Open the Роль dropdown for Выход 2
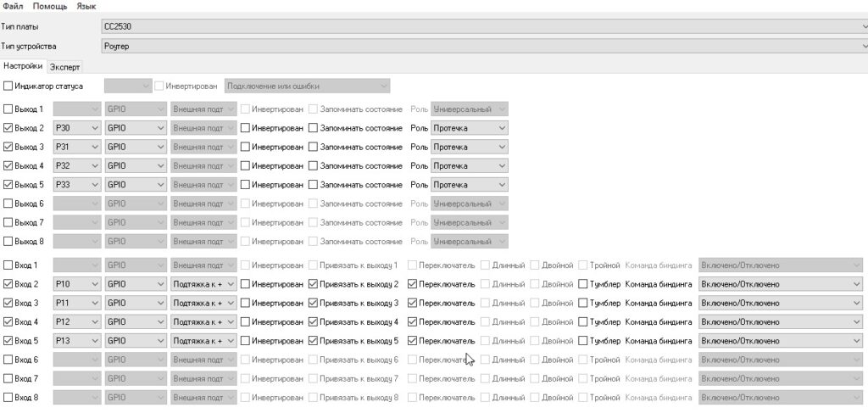 coord(469,128)
